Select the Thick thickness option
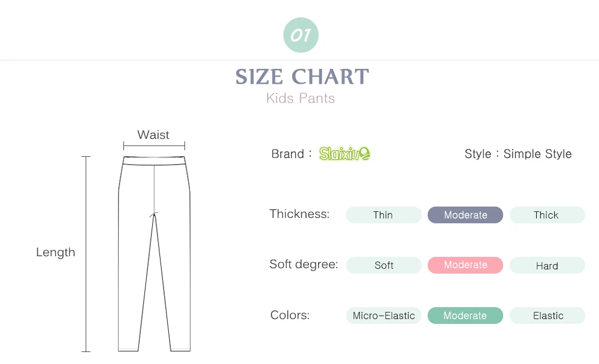This screenshot has height=364, width=599. point(547,215)
